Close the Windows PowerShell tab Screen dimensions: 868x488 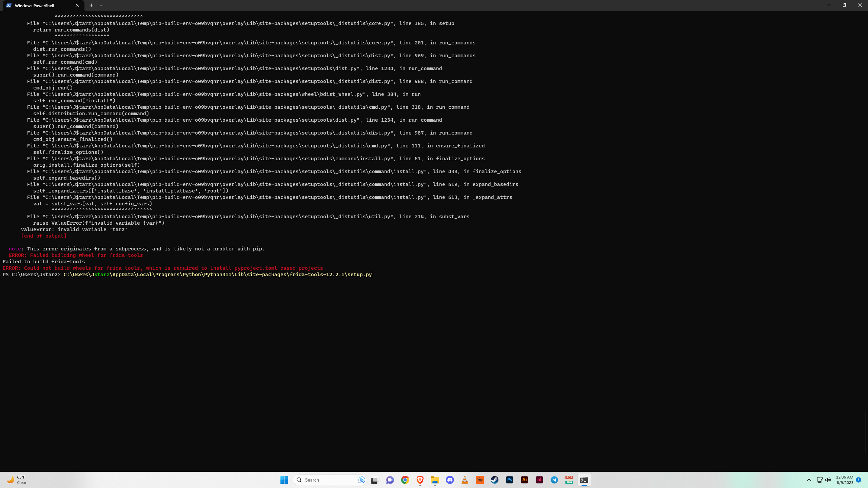point(77,5)
